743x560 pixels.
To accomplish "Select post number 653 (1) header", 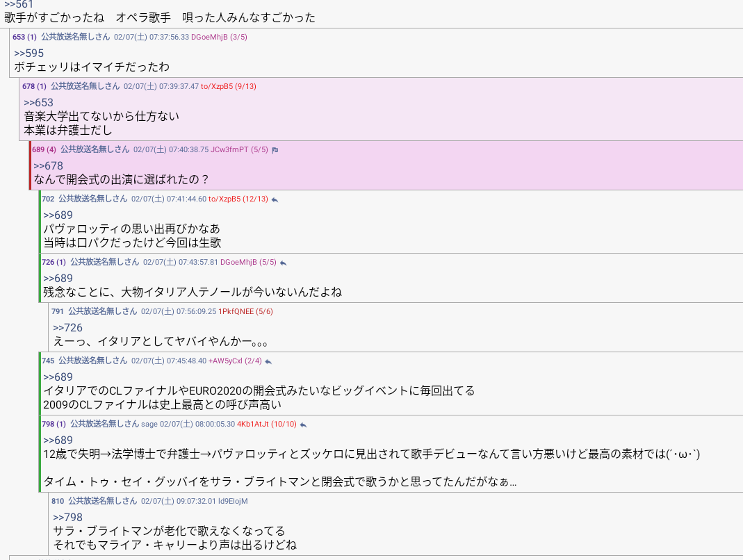I will [24, 37].
